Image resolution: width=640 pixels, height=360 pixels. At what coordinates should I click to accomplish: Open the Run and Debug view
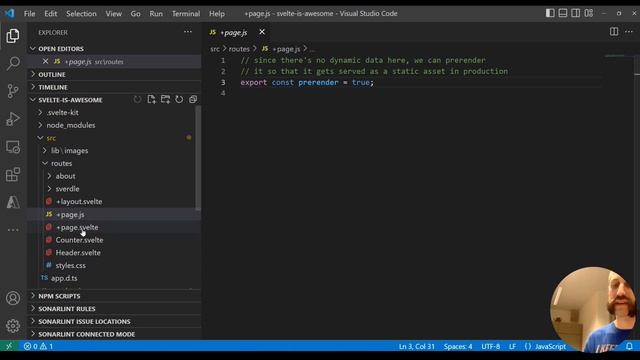[13, 119]
